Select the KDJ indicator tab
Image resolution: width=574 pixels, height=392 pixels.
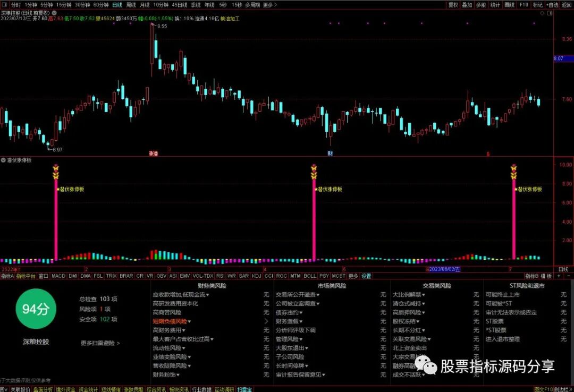tap(257, 276)
